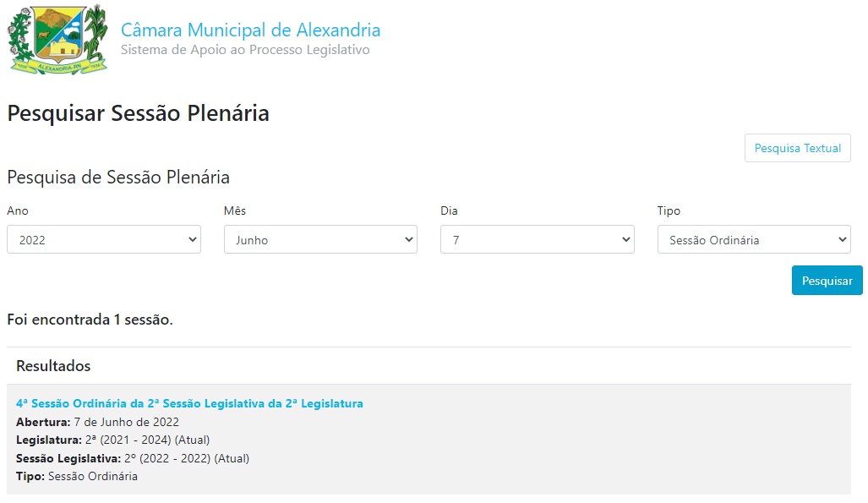Click the Ano field label
The width and height of the screenshot is (868, 503).
click(x=18, y=211)
